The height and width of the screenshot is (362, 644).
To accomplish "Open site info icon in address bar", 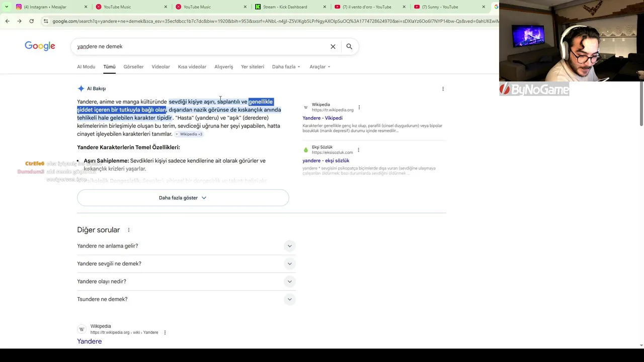I will 46,21.
